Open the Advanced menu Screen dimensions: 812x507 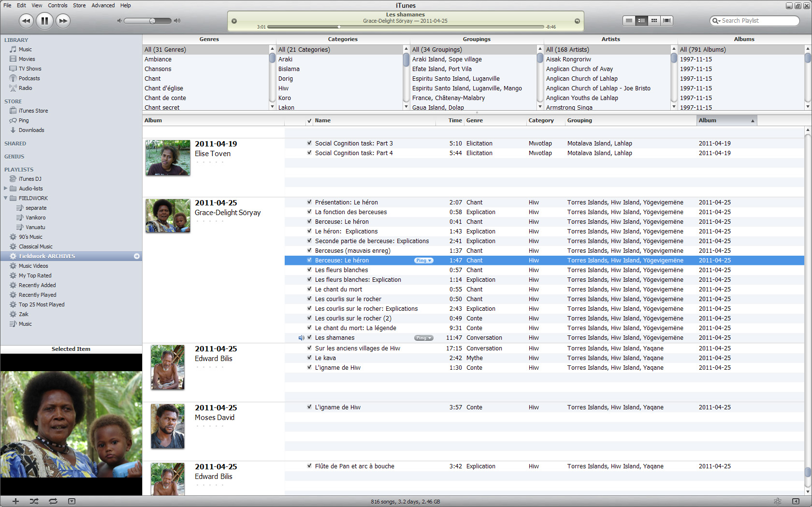coord(103,5)
